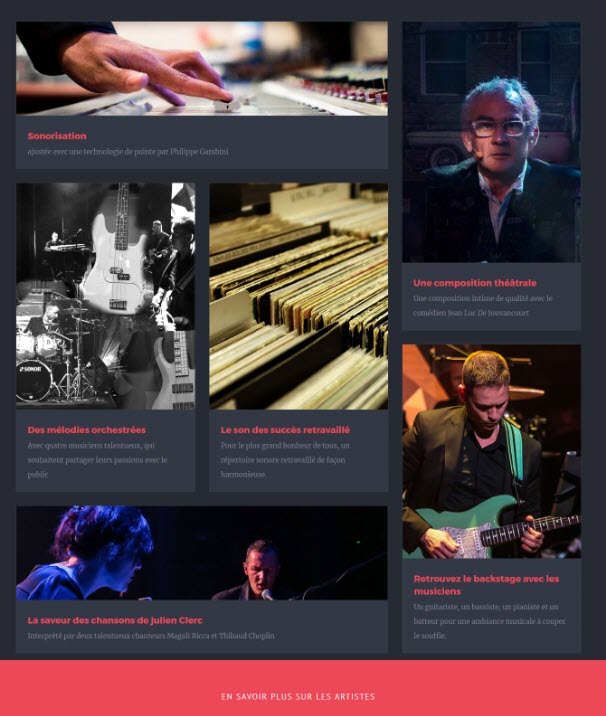606x716 pixels.
Task: Click the Magali Ricca et Thibaud Choplin text
Action: click(x=151, y=636)
